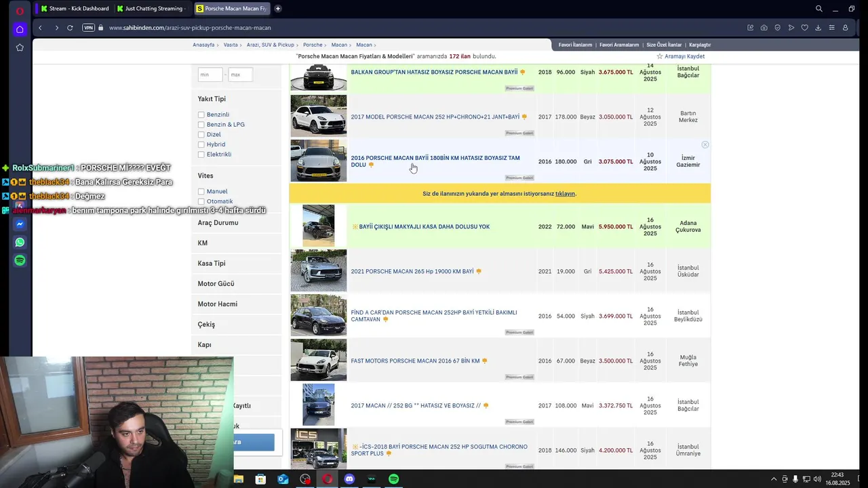The image size is (868, 488).
Task: Check the Benzin & LPG checkbox
Action: point(201,125)
